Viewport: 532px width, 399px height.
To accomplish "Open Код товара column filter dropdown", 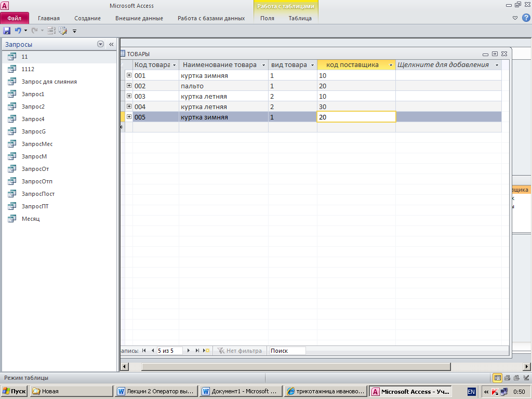I will coord(175,65).
